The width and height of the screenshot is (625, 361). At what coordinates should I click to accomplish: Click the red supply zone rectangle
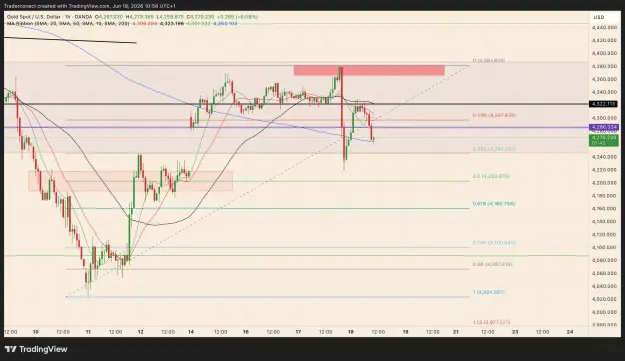(369, 71)
